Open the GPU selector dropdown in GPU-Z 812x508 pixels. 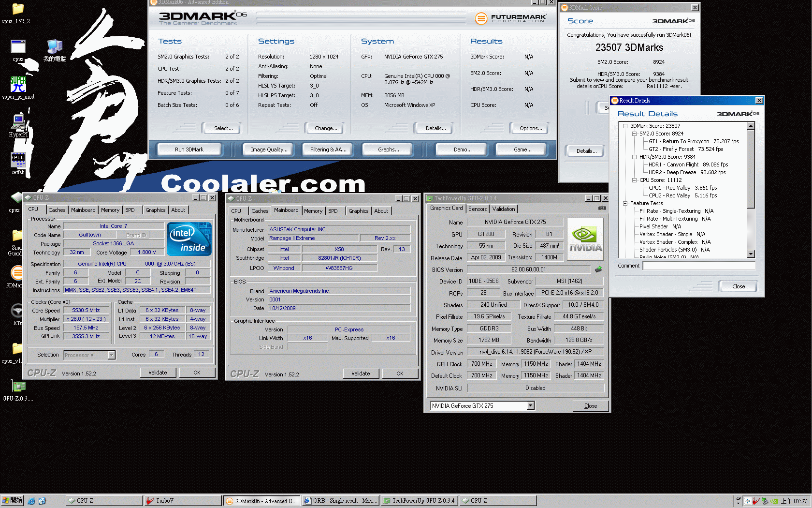(x=530, y=405)
